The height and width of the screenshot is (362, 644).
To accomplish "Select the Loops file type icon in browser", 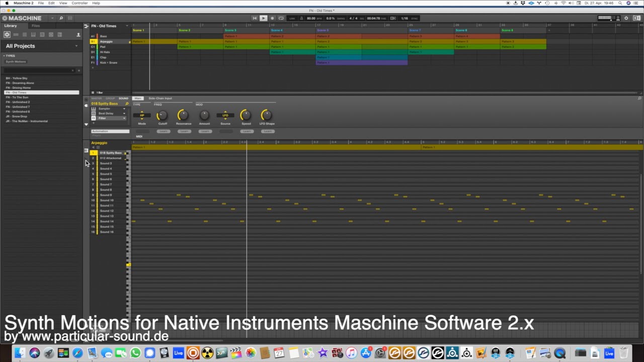I will (51, 35).
